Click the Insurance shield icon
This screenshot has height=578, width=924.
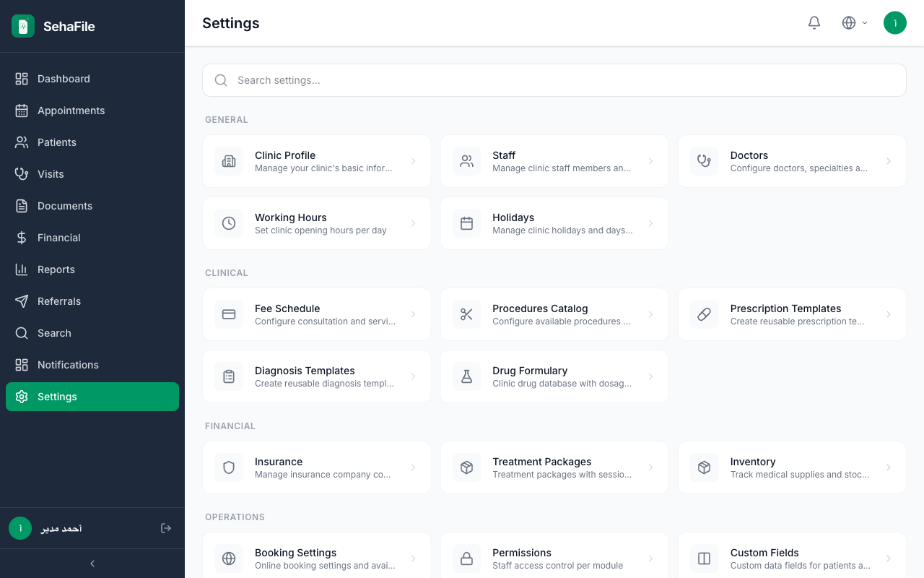[x=229, y=467]
